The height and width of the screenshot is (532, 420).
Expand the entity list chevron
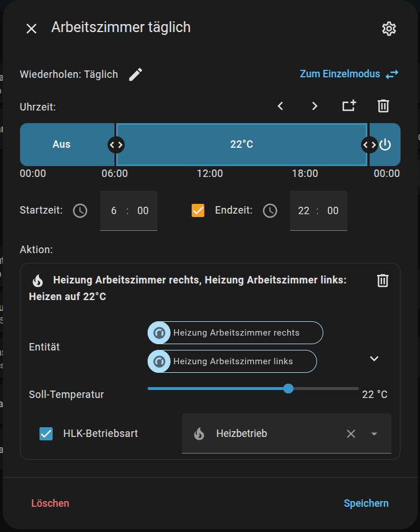coord(374,358)
